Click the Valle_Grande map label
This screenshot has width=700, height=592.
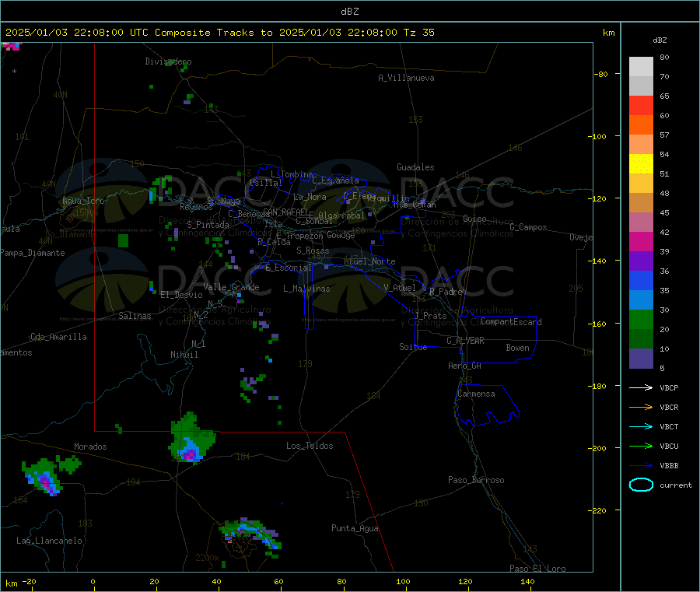coord(231,287)
